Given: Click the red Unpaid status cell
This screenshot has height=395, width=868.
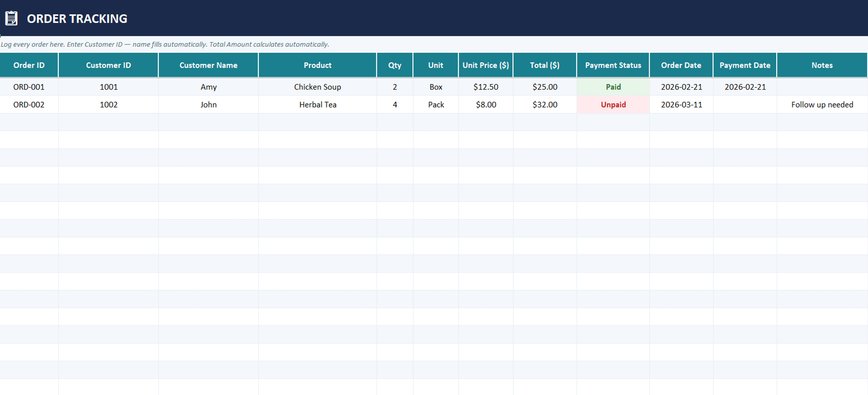Looking at the screenshot, I should (x=613, y=105).
